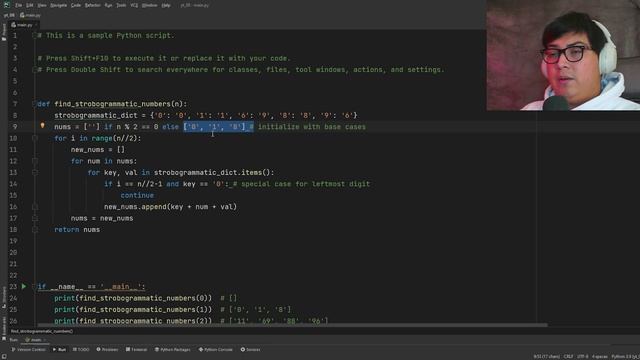The image size is (640, 360).
Task: Click the PyCharm application logo icon
Action: [7, 5]
